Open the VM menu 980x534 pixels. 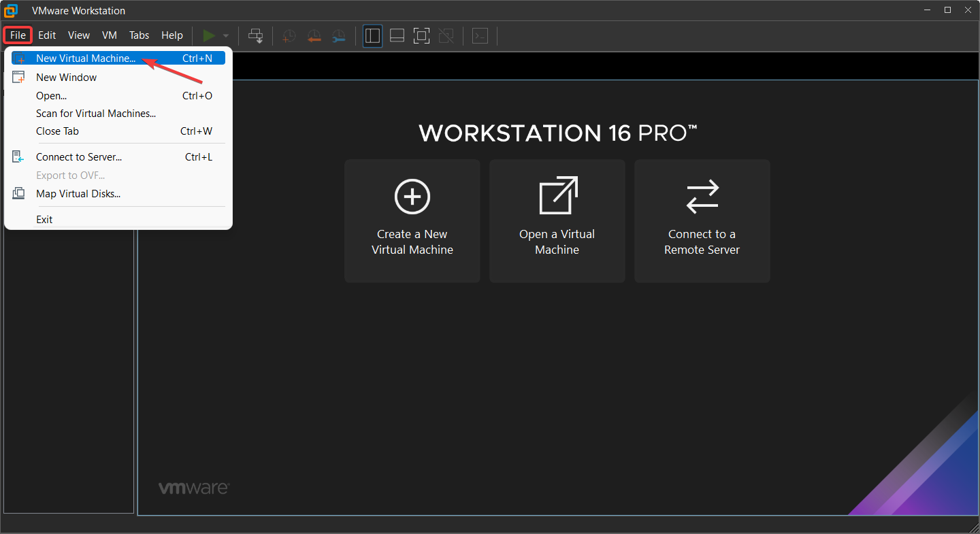click(x=110, y=35)
